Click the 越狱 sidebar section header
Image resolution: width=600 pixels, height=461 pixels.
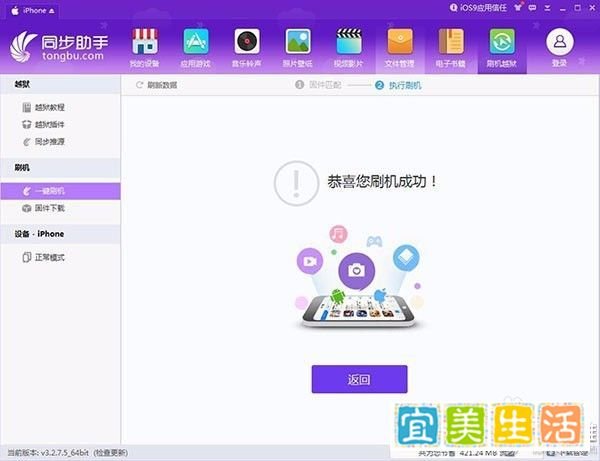click(60, 85)
